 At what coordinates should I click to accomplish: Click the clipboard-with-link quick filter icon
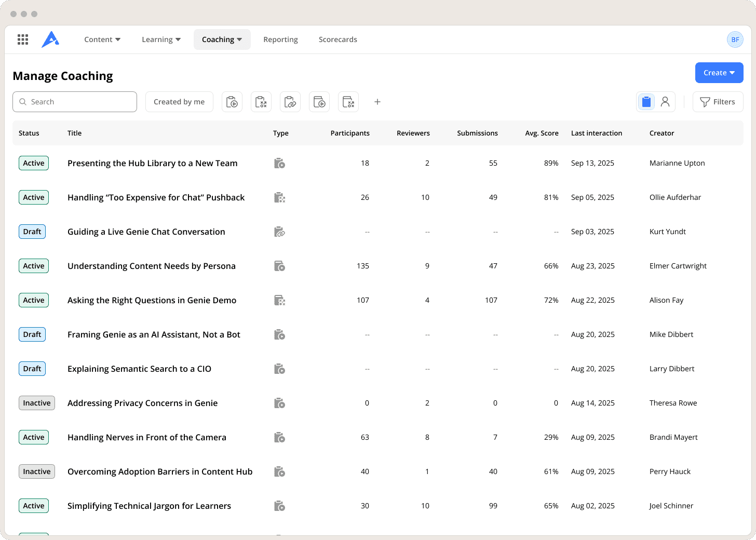click(290, 102)
